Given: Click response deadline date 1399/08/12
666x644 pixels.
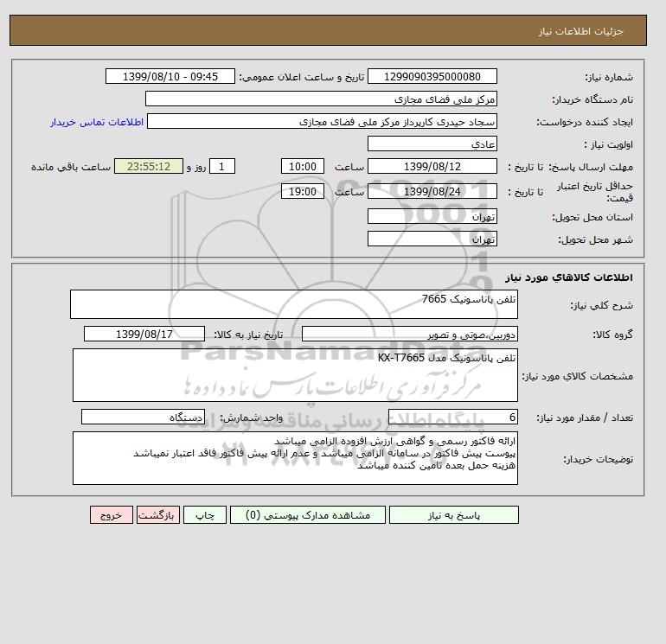Looking at the screenshot, I should click(432, 167).
